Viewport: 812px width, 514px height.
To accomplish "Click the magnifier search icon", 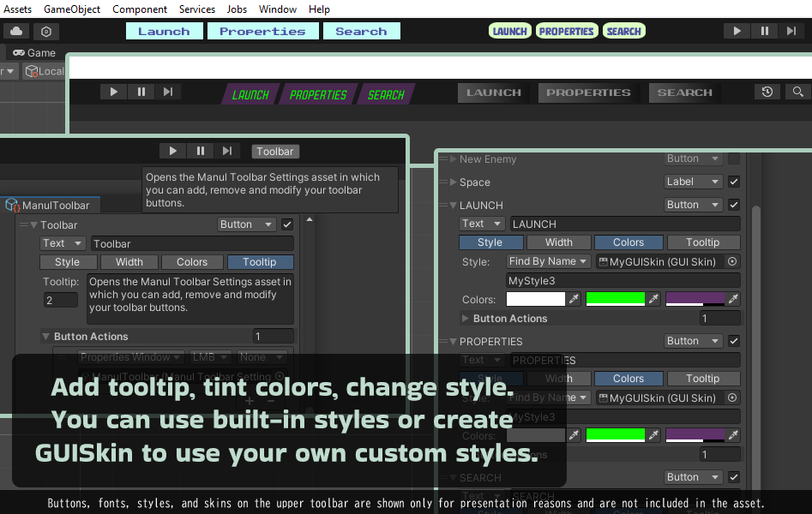I will [x=797, y=93].
